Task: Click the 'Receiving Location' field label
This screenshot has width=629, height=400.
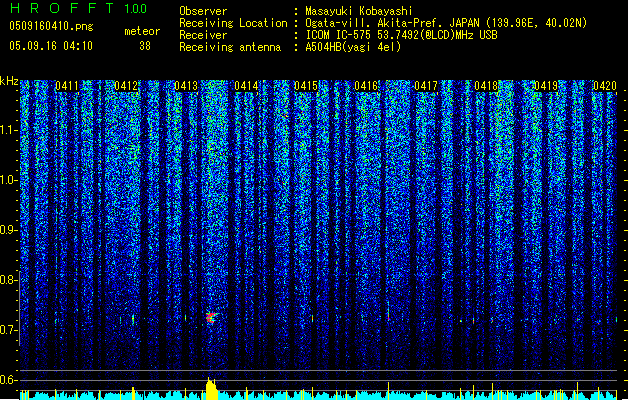Action: [233, 23]
